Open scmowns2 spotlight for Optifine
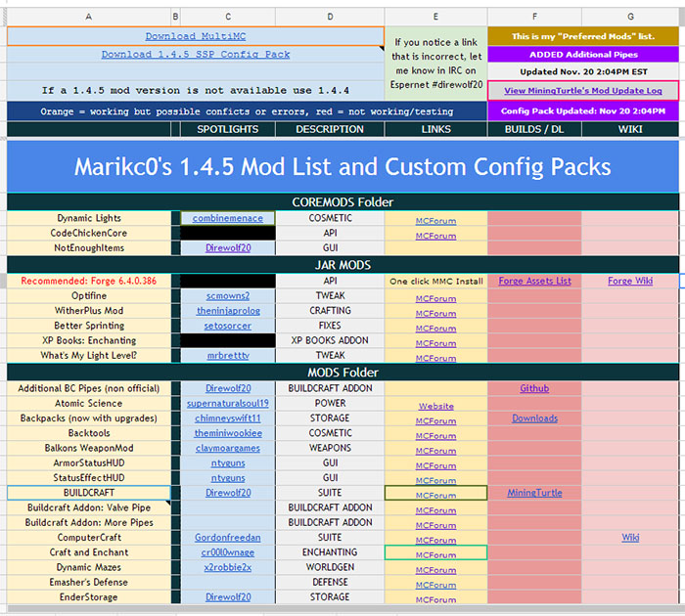 pos(228,296)
